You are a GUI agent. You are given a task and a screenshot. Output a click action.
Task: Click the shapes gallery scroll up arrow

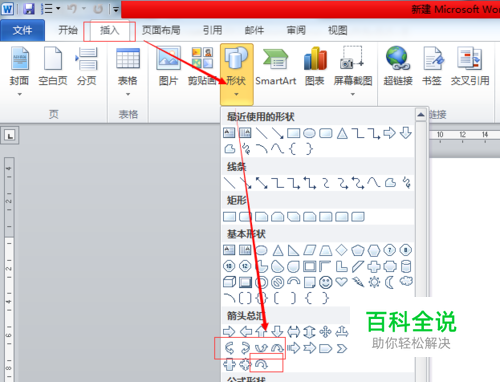(x=421, y=115)
